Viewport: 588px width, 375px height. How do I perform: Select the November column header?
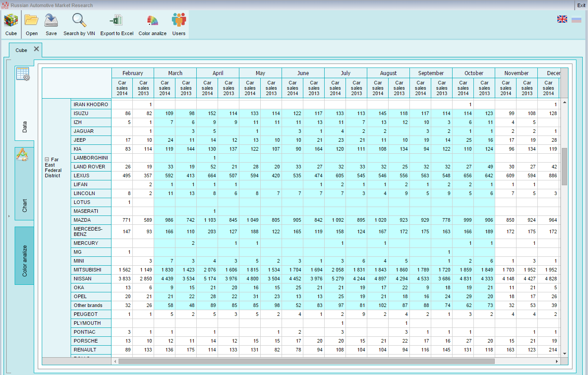tap(516, 73)
